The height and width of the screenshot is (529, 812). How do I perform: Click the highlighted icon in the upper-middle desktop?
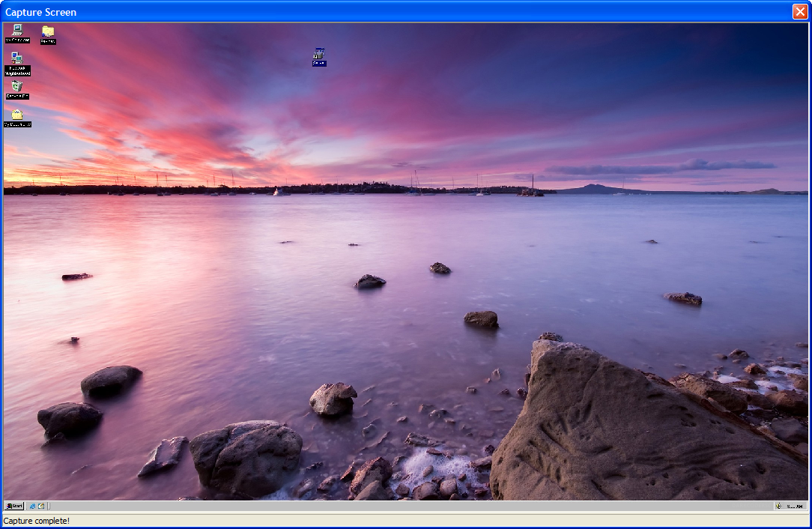[319, 56]
